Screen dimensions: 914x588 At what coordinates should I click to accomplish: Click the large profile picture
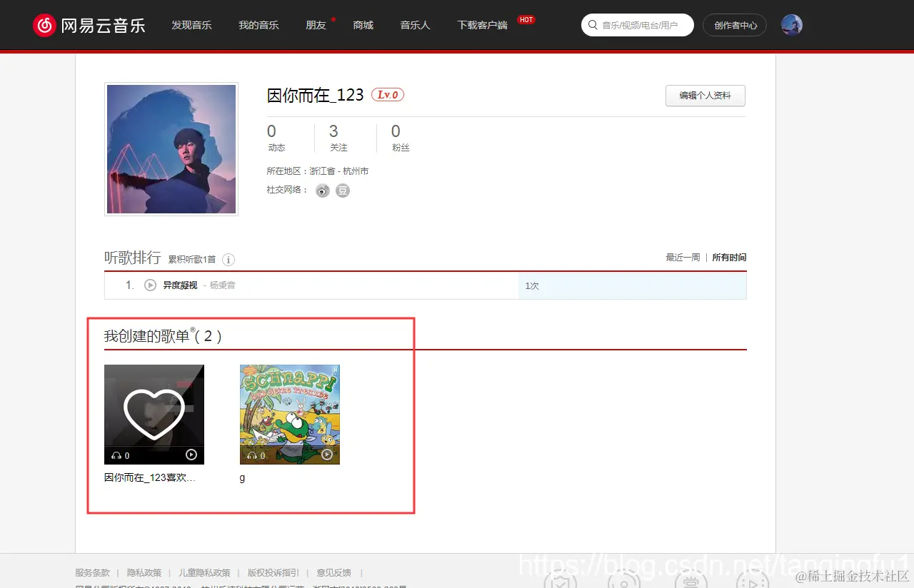click(x=171, y=149)
